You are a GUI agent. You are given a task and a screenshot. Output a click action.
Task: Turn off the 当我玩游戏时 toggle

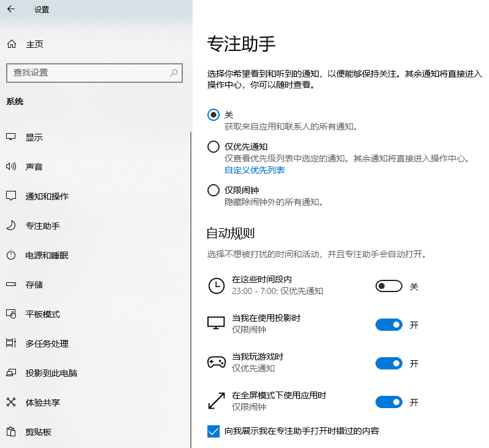(x=388, y=363)
